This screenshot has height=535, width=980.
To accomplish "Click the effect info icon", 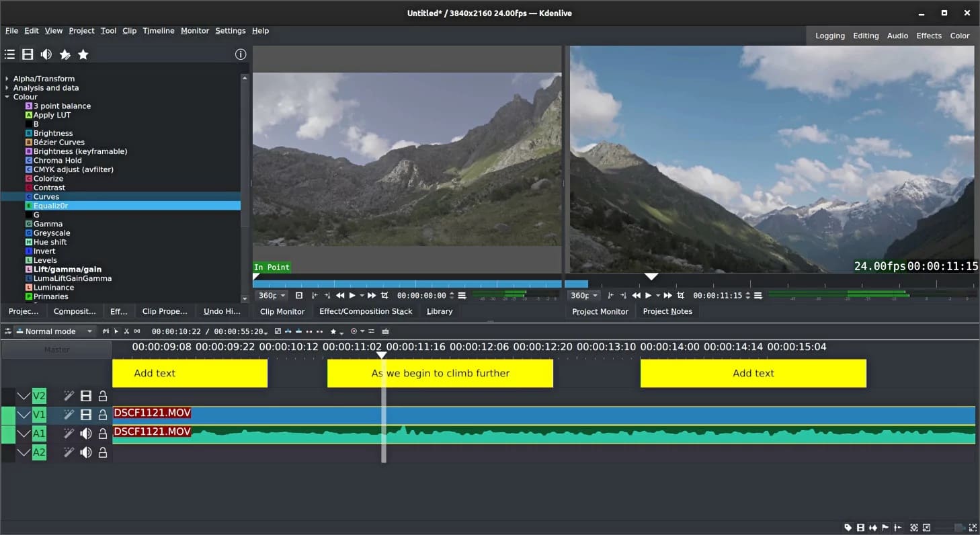I will pyautogui.click(x=240, y=54).
